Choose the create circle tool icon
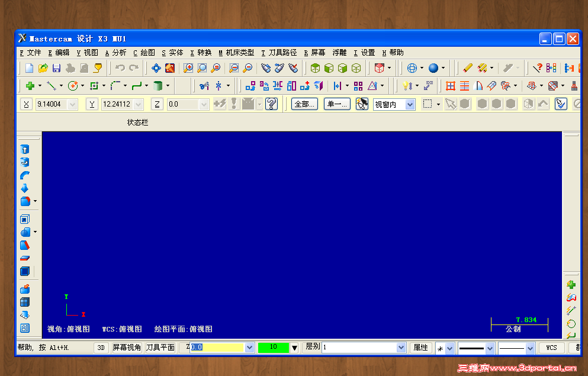The width and height of the screenshot is (588, 376). point(73,86)
